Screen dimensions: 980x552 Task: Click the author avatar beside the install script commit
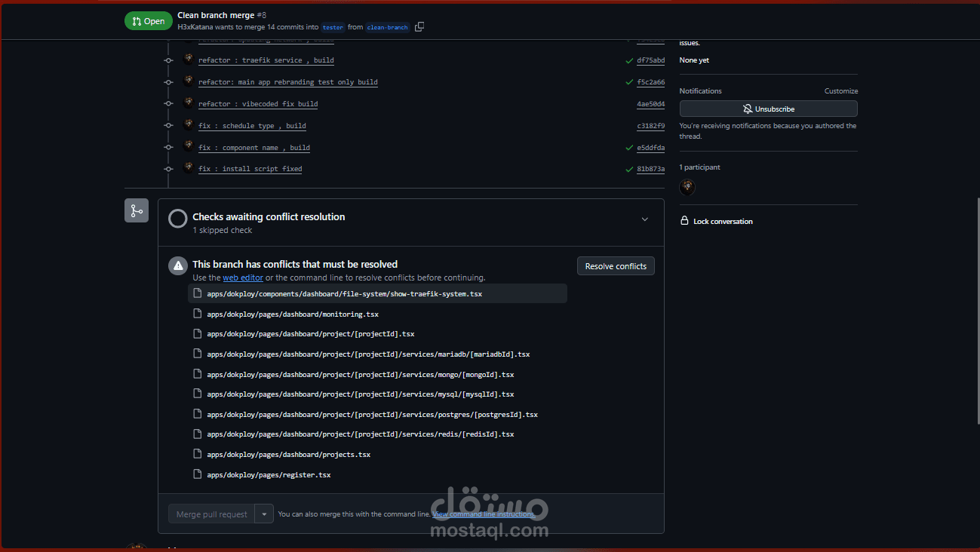[188, 167]
